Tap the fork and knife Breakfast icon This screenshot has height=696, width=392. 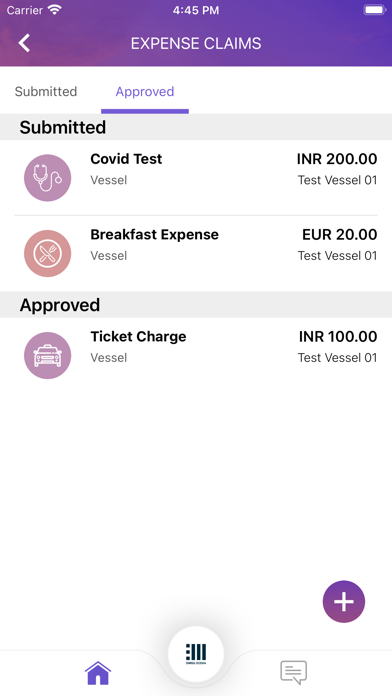[x=48, y=253]
